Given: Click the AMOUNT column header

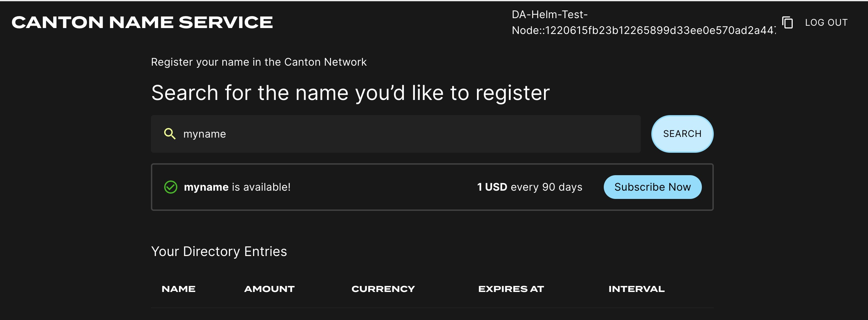Looking at the screenshot, I should click(x=269, y=289).
